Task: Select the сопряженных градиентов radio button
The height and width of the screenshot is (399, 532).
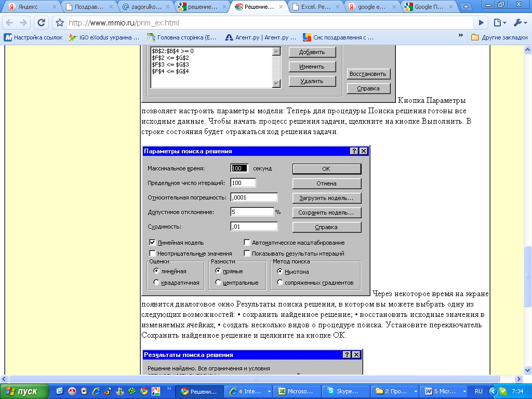Action: [280, 282]
